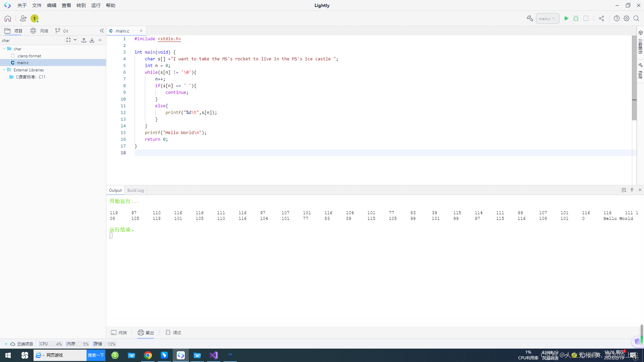Open settings gear icon in toolbar

point(627,18)
